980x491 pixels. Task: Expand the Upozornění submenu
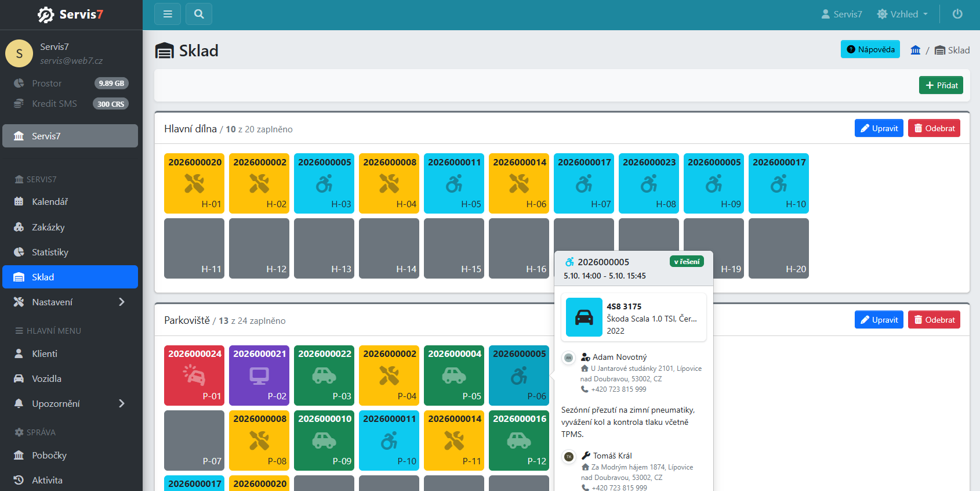point(70,403)
